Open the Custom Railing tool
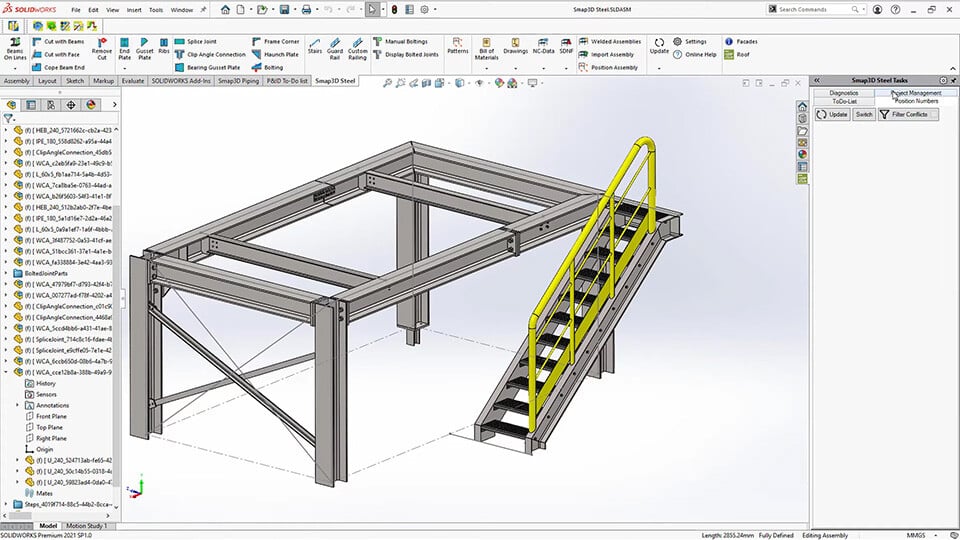This screenshot has width=960, height=540. (358, 48)
